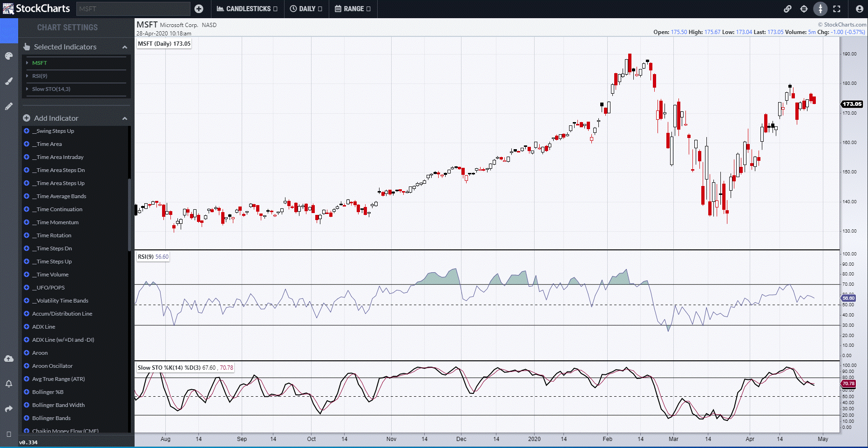Open the color palette sidebar panel
The image size is (868, 448).
click(9, 56)
